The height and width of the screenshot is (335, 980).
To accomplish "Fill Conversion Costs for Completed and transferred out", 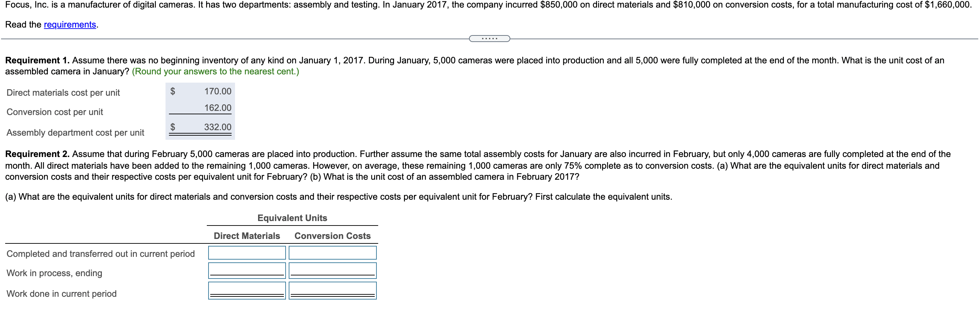I will click(x=332, y=253).
